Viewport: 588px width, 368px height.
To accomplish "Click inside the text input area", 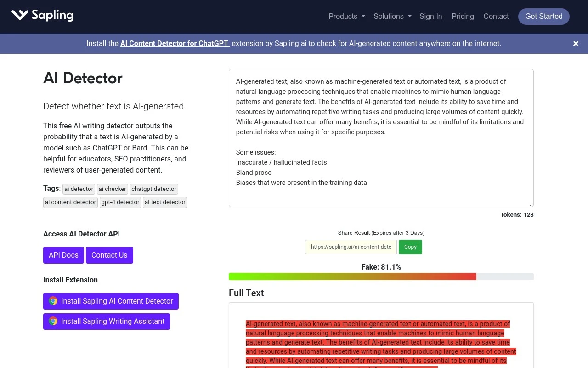I will [x=381, y=138].
